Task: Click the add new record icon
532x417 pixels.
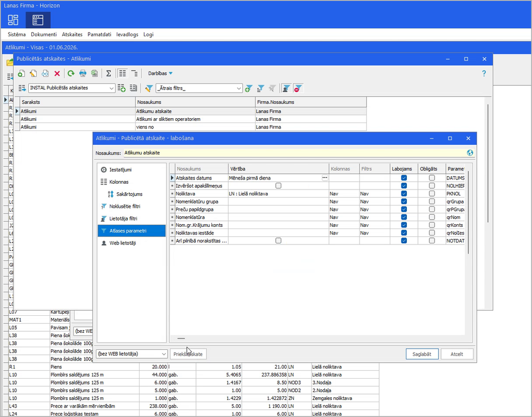Action: (x=21, y=73)
